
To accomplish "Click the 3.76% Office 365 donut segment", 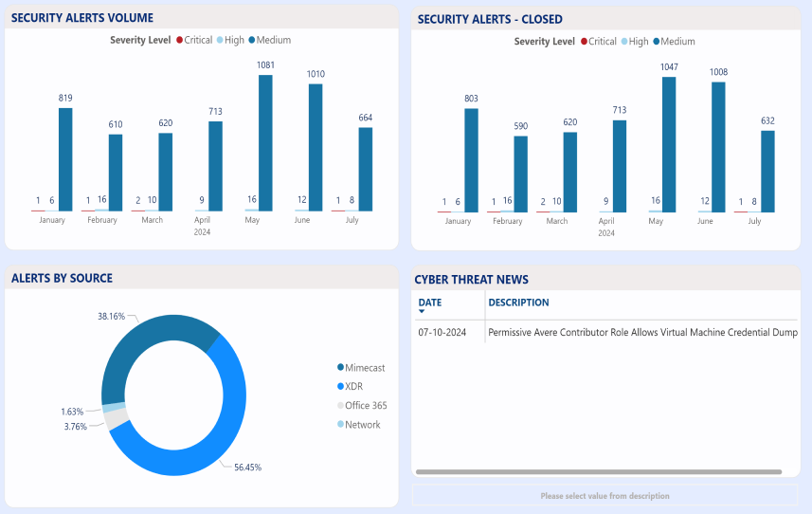I will point(117,418).
